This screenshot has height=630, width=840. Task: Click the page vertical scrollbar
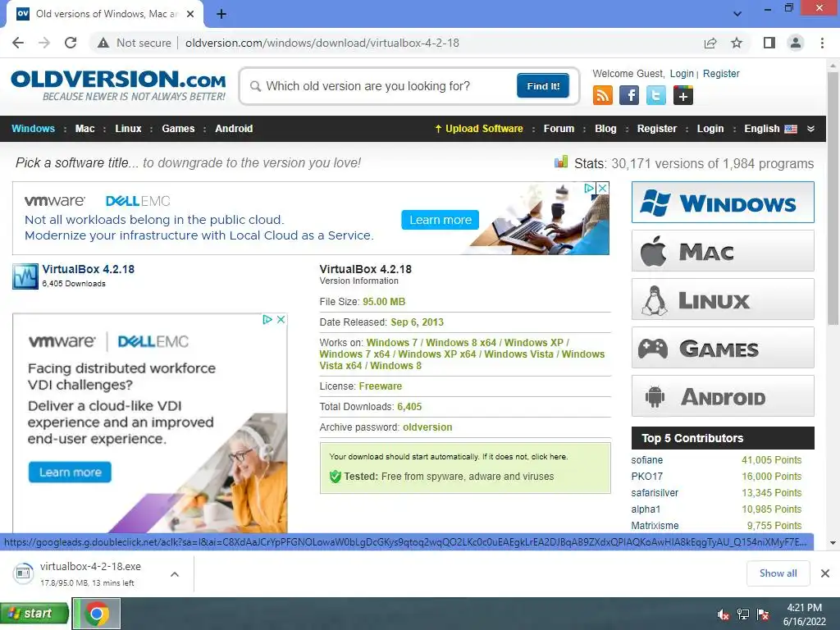tap(833, 199)
